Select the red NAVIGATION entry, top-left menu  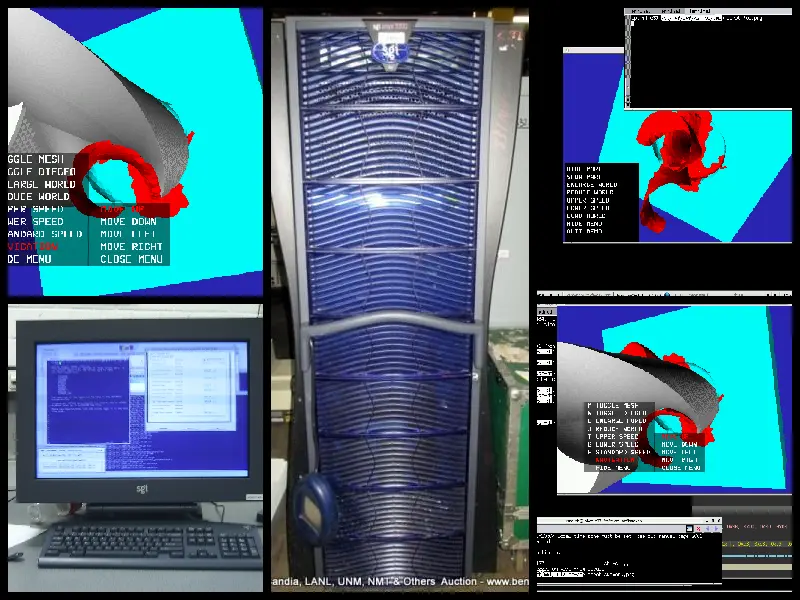coord(32,246)
